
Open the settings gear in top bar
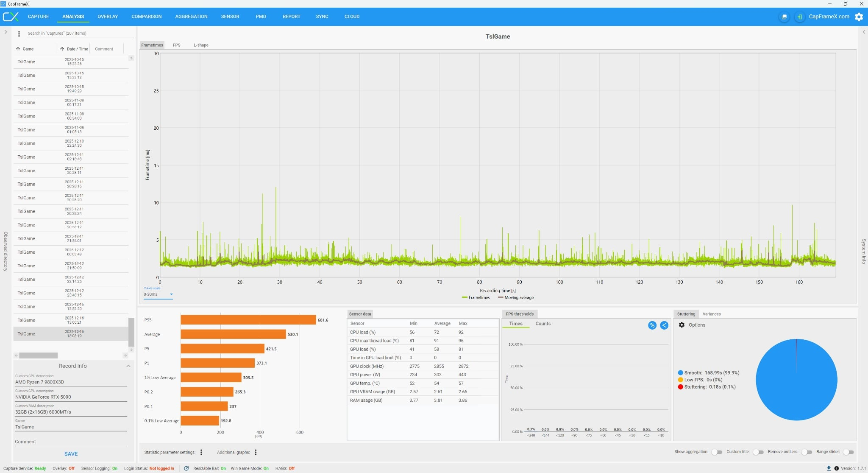(x=859, y=17)
